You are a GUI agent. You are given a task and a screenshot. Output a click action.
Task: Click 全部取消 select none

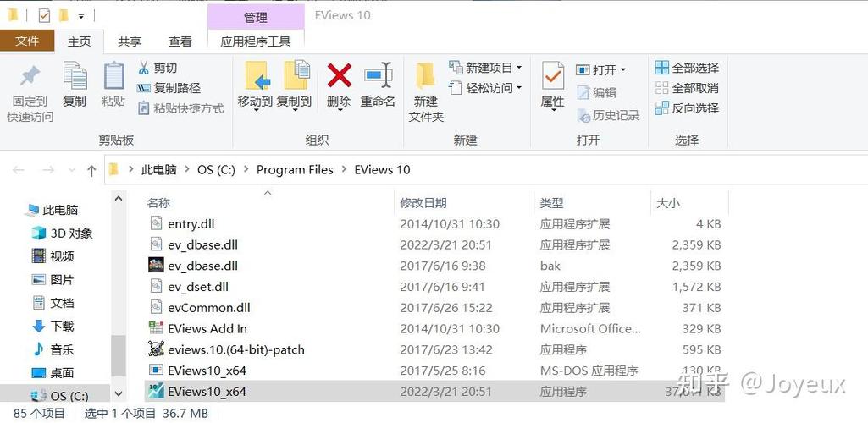687,88
